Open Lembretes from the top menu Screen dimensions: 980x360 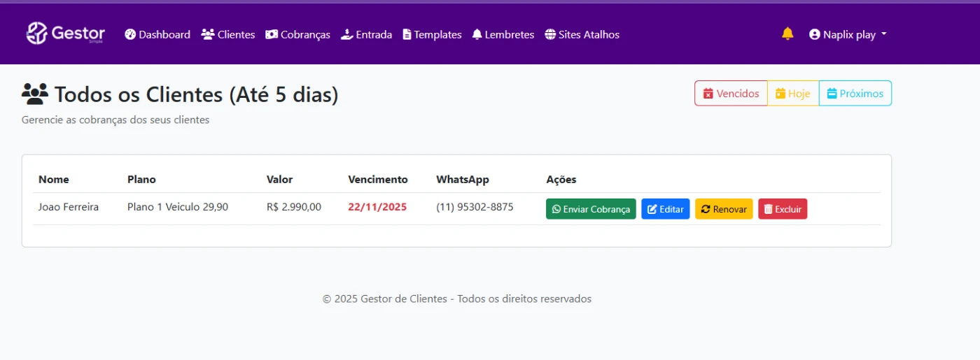coord(503,34)
